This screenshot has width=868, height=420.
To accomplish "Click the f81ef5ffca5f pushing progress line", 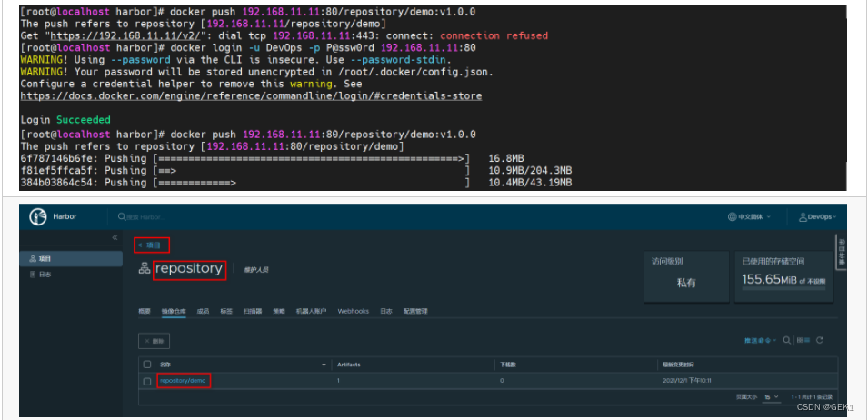I will [296, 170].
